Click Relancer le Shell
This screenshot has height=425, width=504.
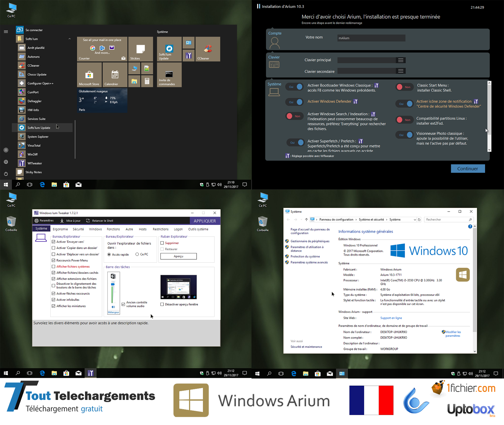tap(100, 221)
